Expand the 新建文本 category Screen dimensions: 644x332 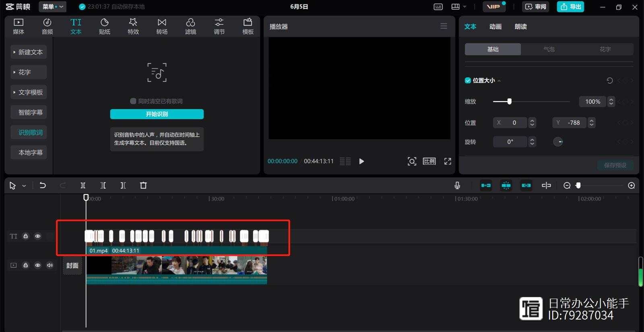point(29,52)
